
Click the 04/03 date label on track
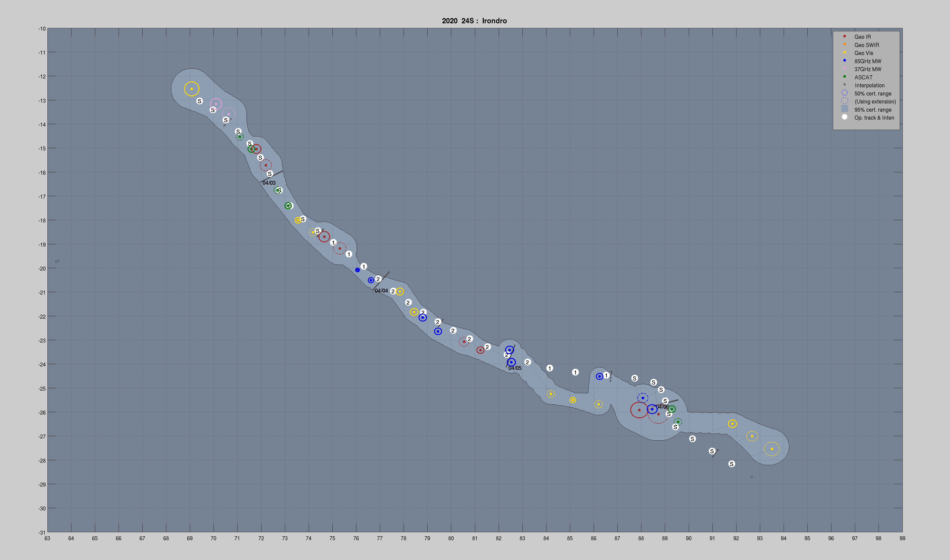point(269,183)
